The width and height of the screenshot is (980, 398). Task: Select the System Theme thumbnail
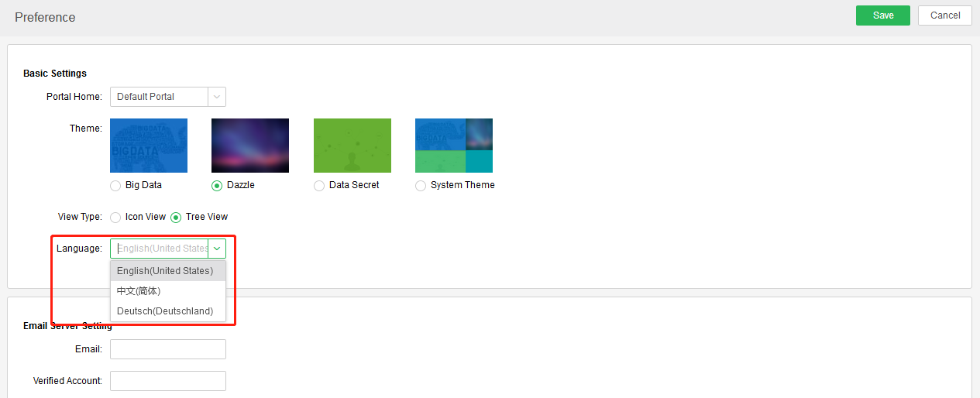tap(454, 146)
